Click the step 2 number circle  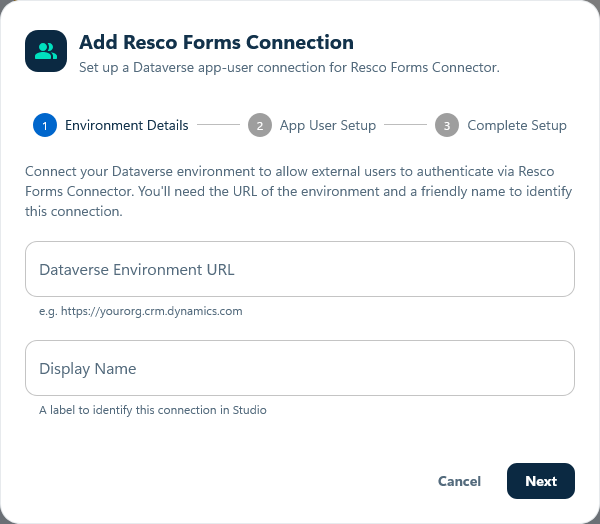pyautogui.click(x=260, y=125)
